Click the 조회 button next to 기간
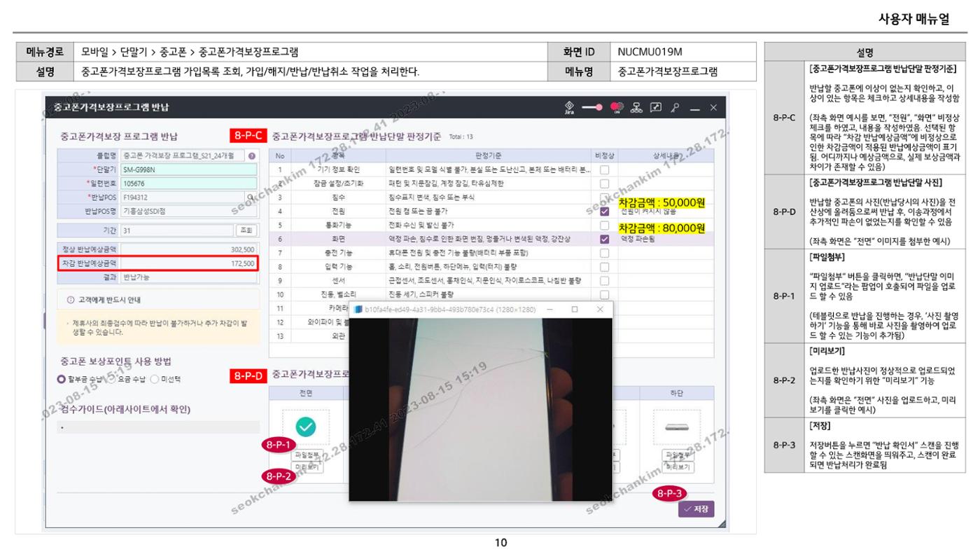 tap(246, 230)
